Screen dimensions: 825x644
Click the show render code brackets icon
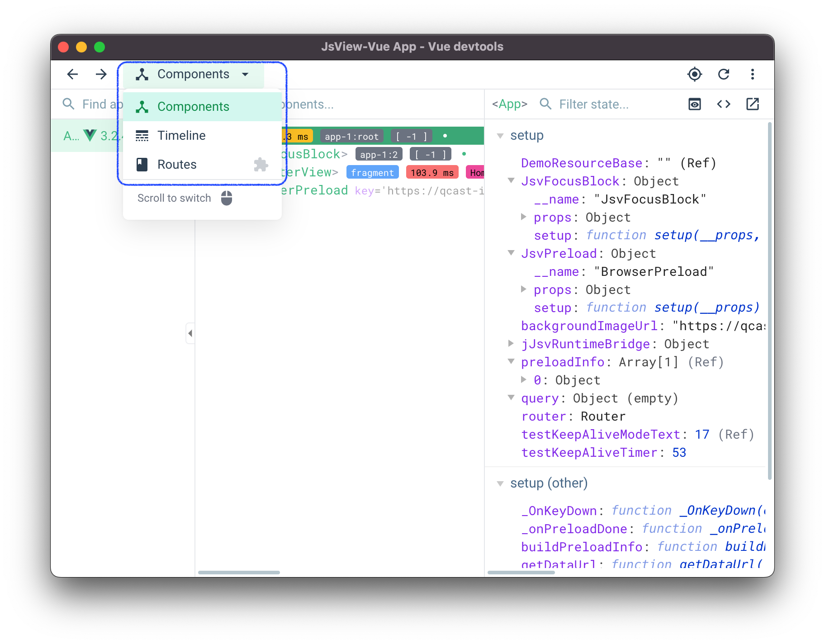[x=724, y=104]
